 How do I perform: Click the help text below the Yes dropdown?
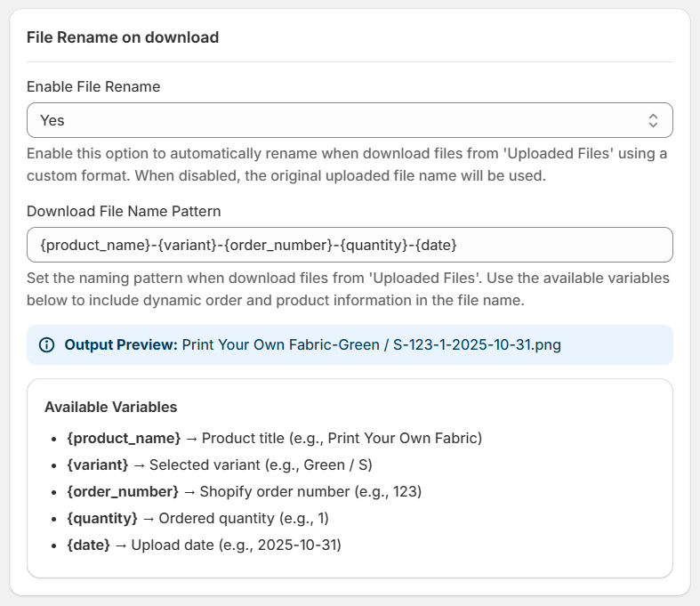[347, 165]
